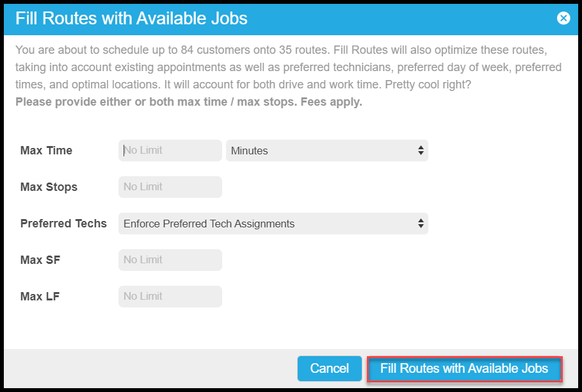Click the Max Time label

(x=46, y=151)
